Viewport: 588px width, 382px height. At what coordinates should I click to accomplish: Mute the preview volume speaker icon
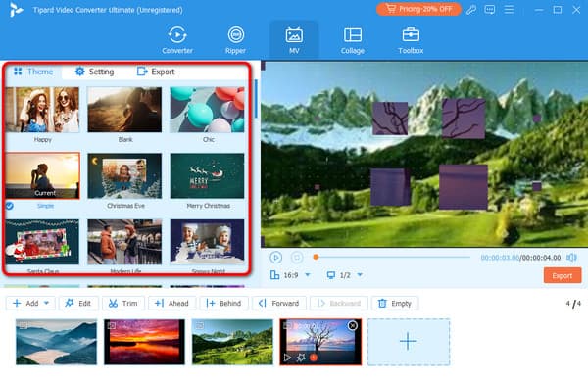(571, 258)
